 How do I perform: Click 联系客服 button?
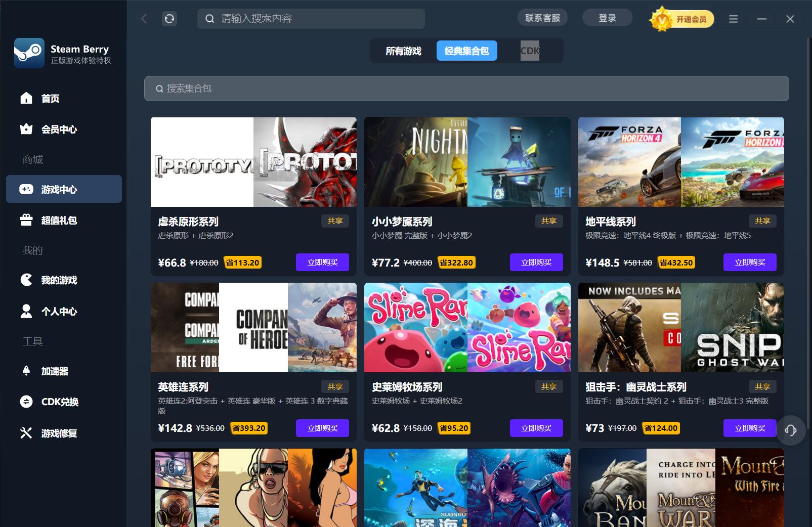[542, 18]
